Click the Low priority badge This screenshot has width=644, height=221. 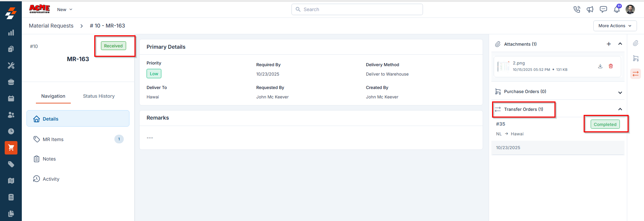[154, 74]
